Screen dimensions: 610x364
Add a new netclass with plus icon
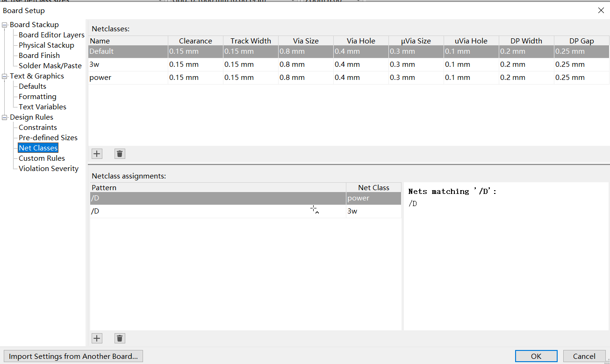[x=97, y=153]
